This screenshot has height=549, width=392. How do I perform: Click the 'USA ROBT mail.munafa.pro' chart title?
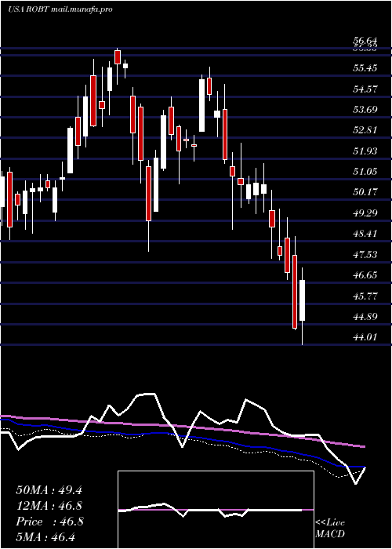tap(60, 9)
